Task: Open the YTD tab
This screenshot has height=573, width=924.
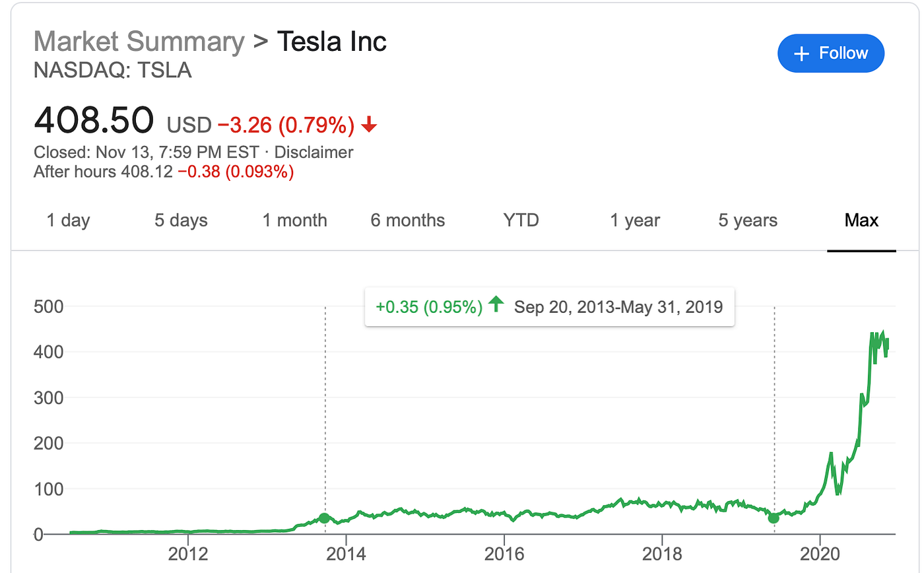Action: 521,220
